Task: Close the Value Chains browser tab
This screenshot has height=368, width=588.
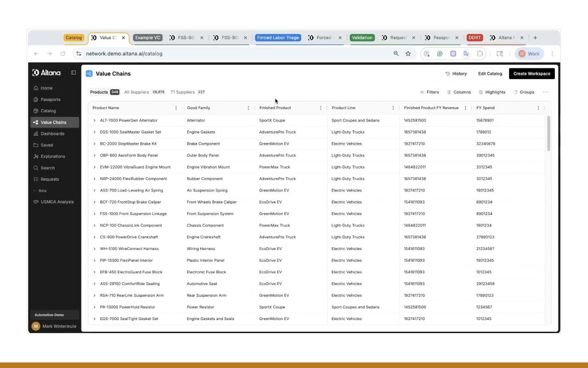Action: pos(123,38)
